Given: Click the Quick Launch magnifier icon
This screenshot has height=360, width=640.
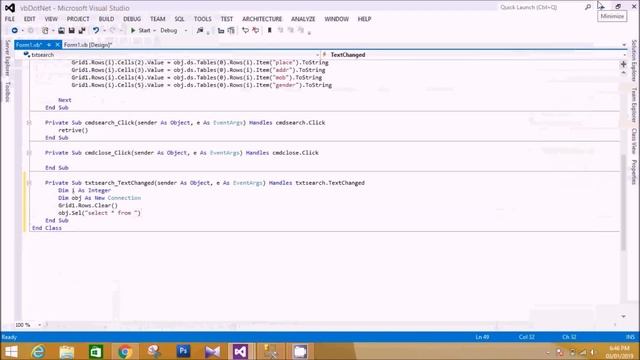Looking at the screenshot, I should tap(588, 7).
